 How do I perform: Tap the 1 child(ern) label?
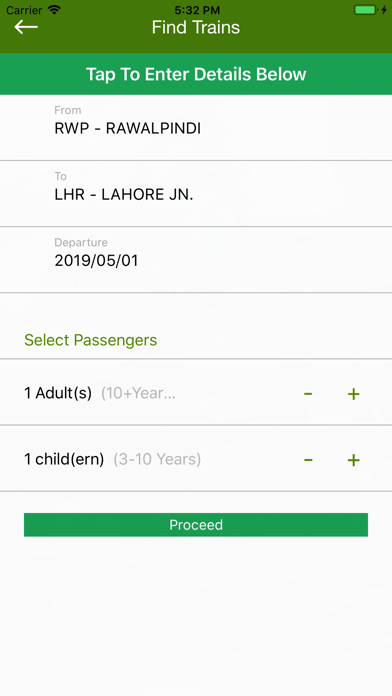coord(64,459)
